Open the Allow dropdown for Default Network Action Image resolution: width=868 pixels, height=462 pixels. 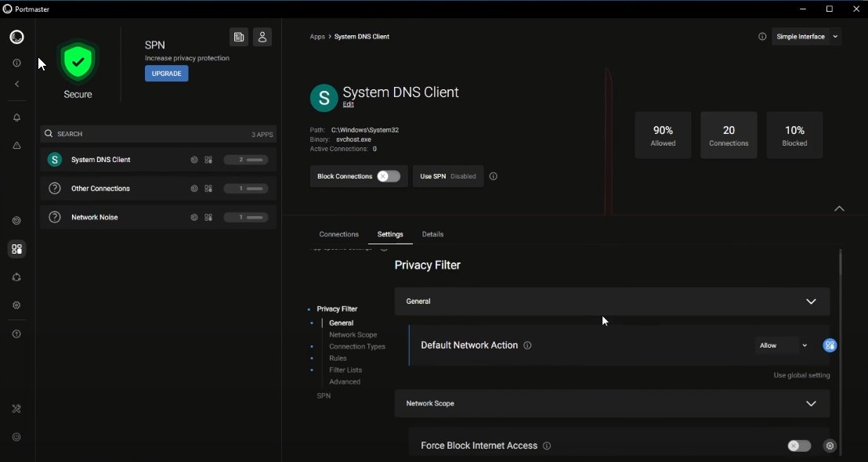pos(783,345)
